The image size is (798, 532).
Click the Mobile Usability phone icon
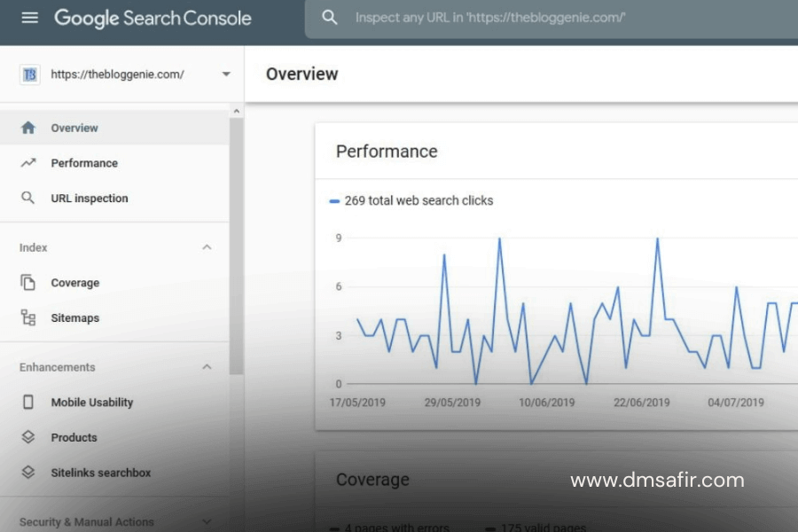28,403
